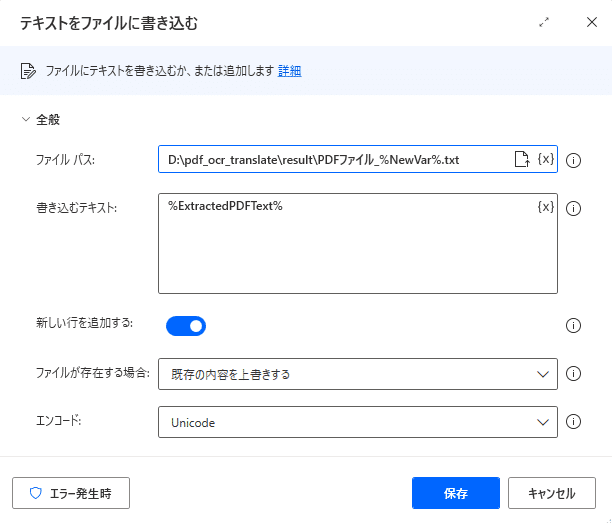Click inside the ファイル パス text field
Screen dimensions: 612x523
pos(336,159)
